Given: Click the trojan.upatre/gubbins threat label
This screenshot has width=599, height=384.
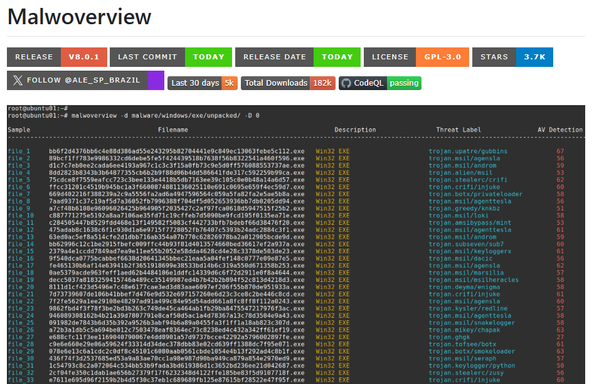Looking at the screenshot, I should pos(468,151).
